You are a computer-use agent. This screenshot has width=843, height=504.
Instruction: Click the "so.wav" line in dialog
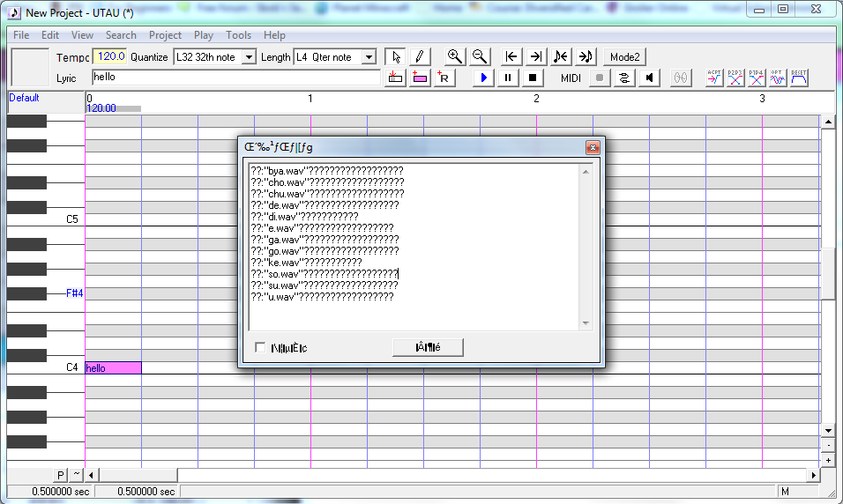click(x=325, y=274)
